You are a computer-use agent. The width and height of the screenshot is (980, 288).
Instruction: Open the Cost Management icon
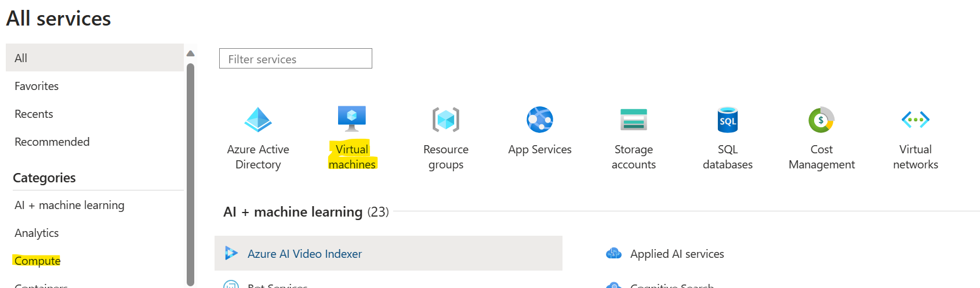pyautogui.click(x=822, y=120)
